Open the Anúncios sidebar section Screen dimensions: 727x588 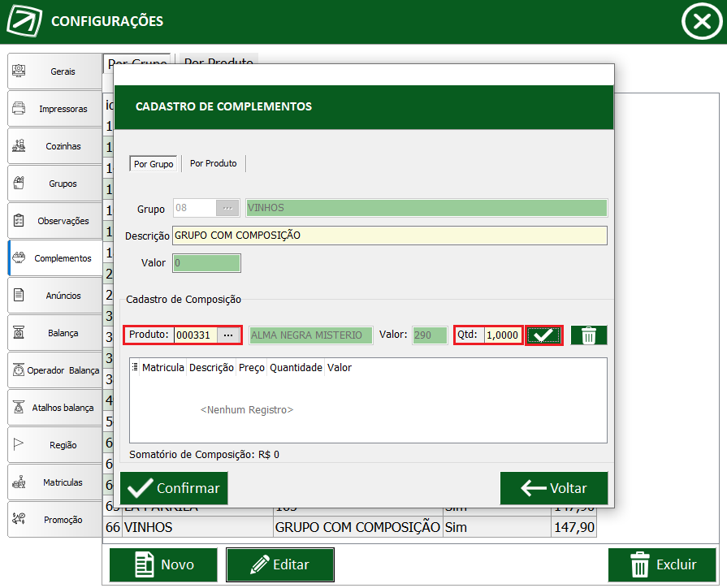click(55, 296)
